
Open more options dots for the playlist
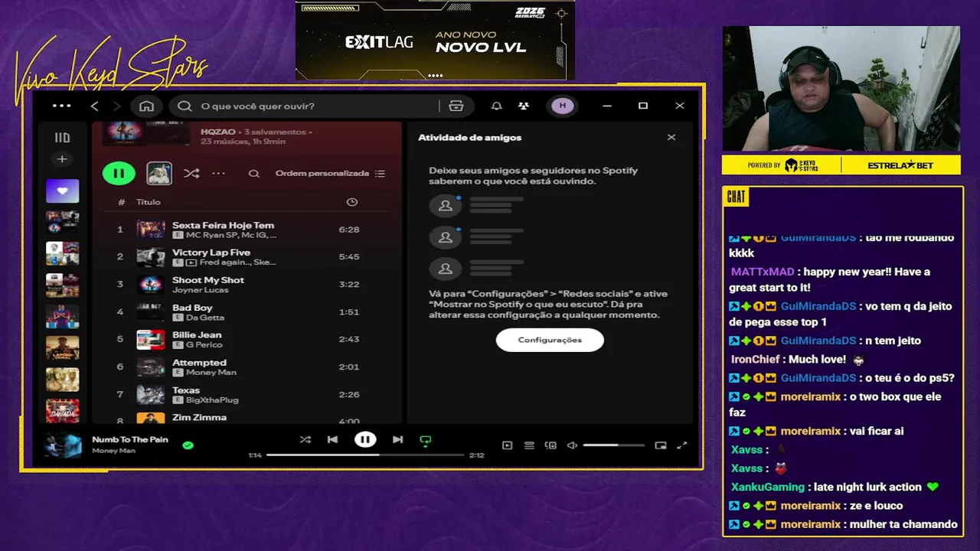tap(218, 174)
